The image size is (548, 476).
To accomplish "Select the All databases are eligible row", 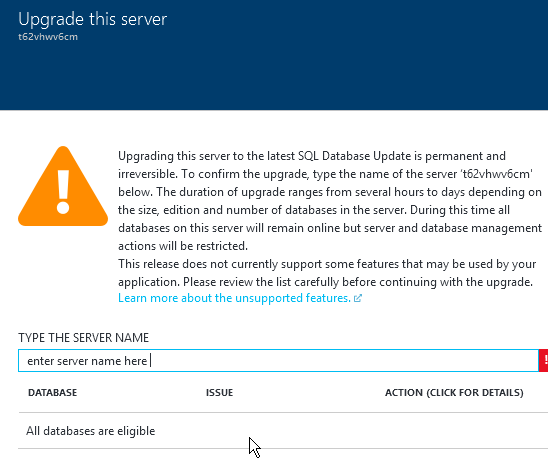I will click(x=283, y=431).
